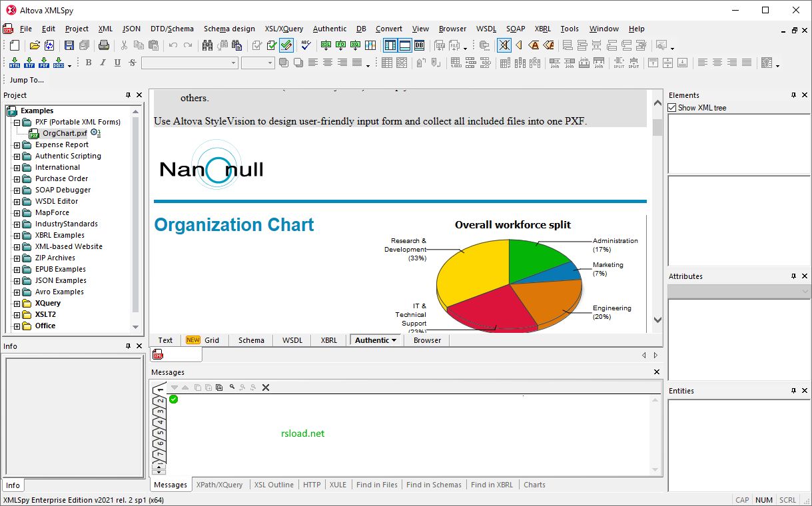Click the Print icon in toolbar
Screen dimensions: 812x506
[104, 45]
